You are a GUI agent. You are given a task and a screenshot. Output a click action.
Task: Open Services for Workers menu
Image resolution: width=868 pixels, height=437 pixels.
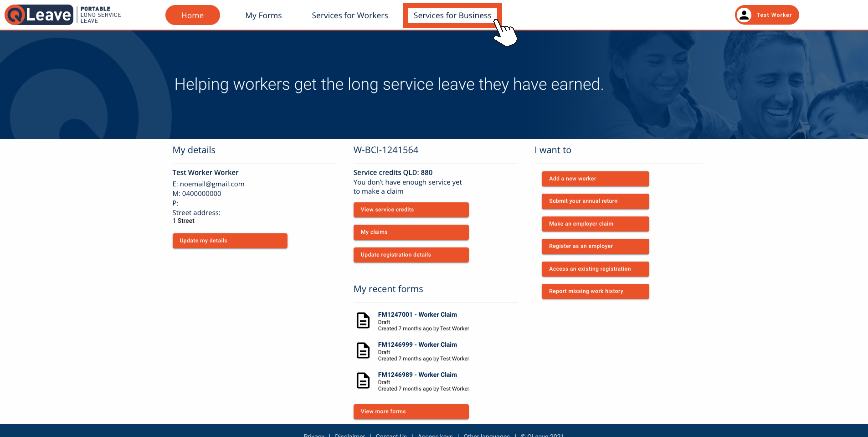pos(350,15)
